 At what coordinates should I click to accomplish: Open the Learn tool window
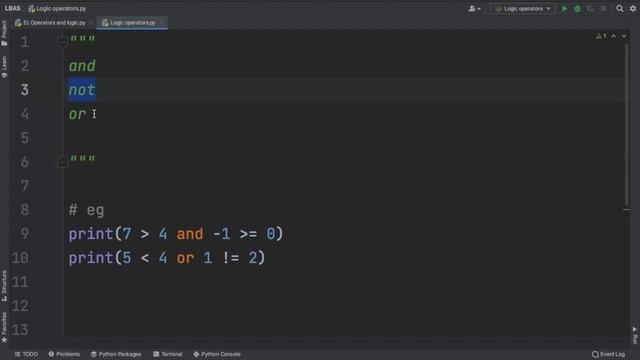point(4,67)
